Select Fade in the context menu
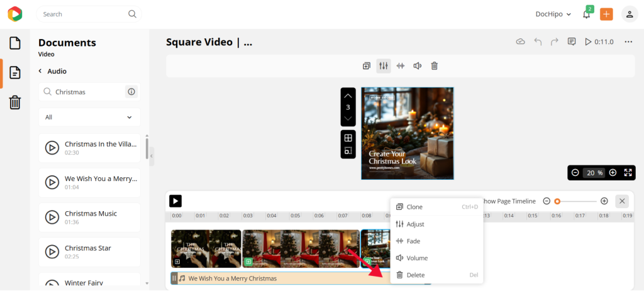 (x=436, y=241)
